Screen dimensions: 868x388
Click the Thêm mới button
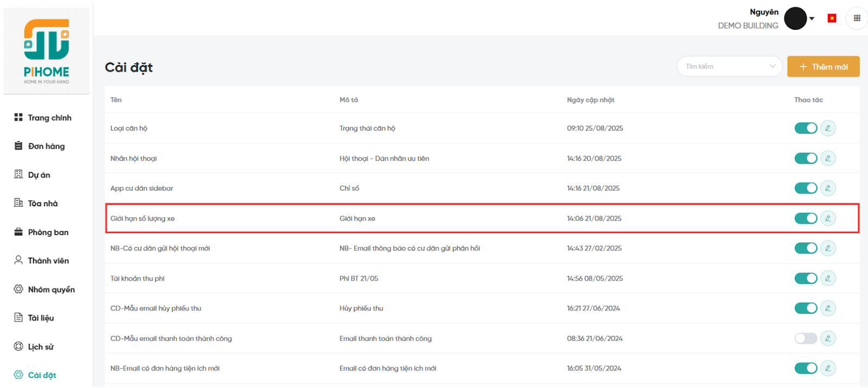[823, 67]
